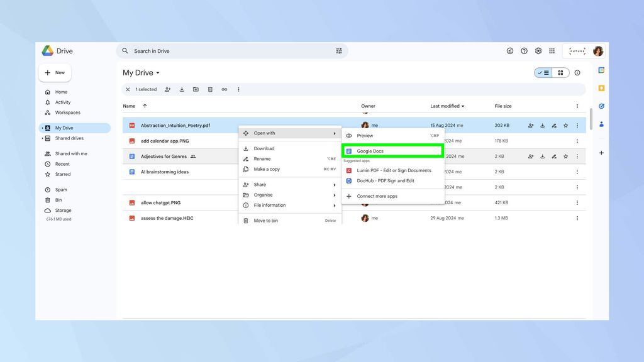Star the Abstraction_Intuition_Poetry.pdf file
The image size is (644, 362).
(x=565, y=126)
